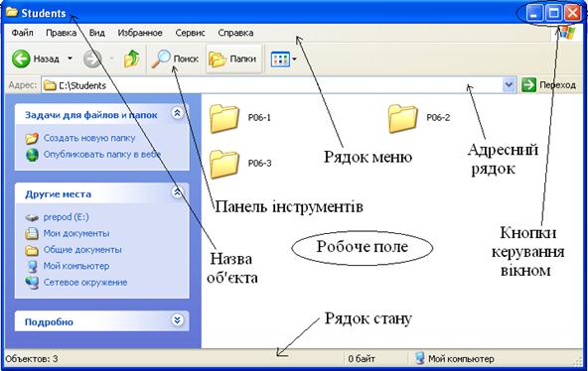Open the Views dropdown arrow

point(294,59)
